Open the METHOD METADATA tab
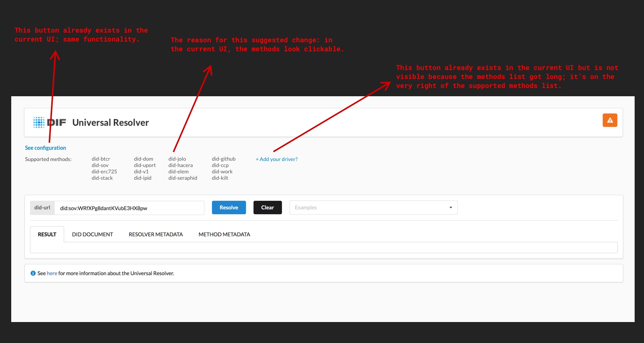This screenshot has height=343, width=644. (x=224, y=234)
